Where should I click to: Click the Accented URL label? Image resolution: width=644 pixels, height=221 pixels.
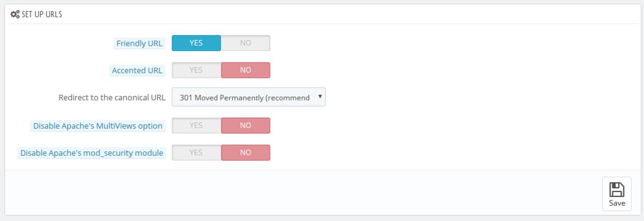pyautogui.click(x=137, y=71)
